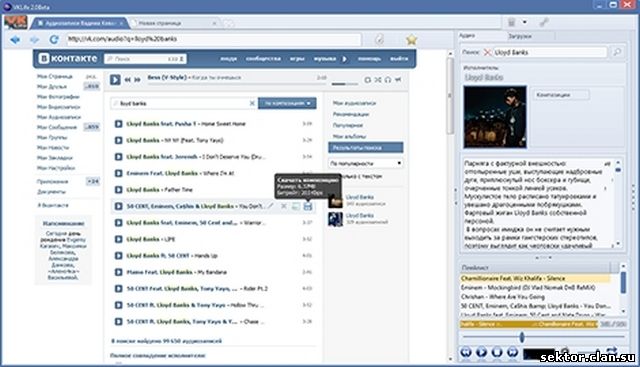This screenshot has width=640, height=367.
Task: Play Eminem feat. Lloyd Banks – Where I'm At
Action: (x=118, y=173)
